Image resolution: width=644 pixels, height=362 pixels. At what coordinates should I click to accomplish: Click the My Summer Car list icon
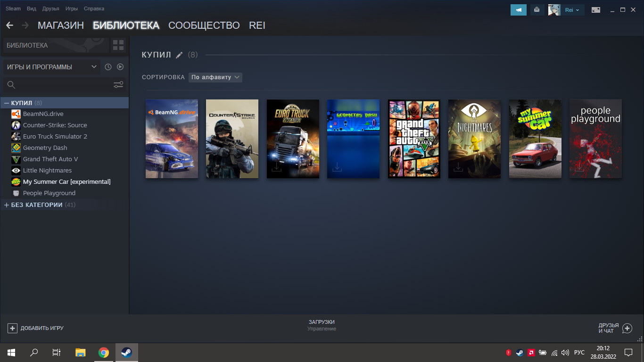click(x=16, y=181)
